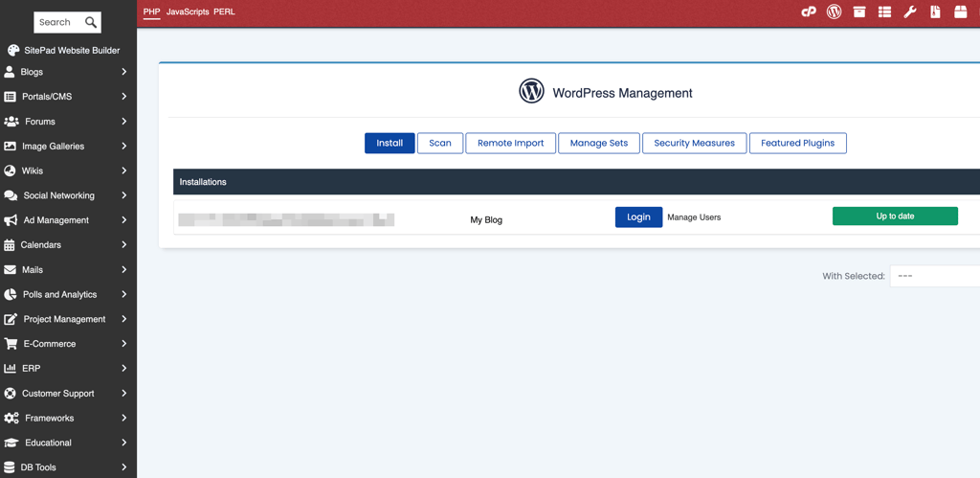This screenshot has height=478, width=980.
Task: Expand the Social Networking chevron
Action: point(123,195)
